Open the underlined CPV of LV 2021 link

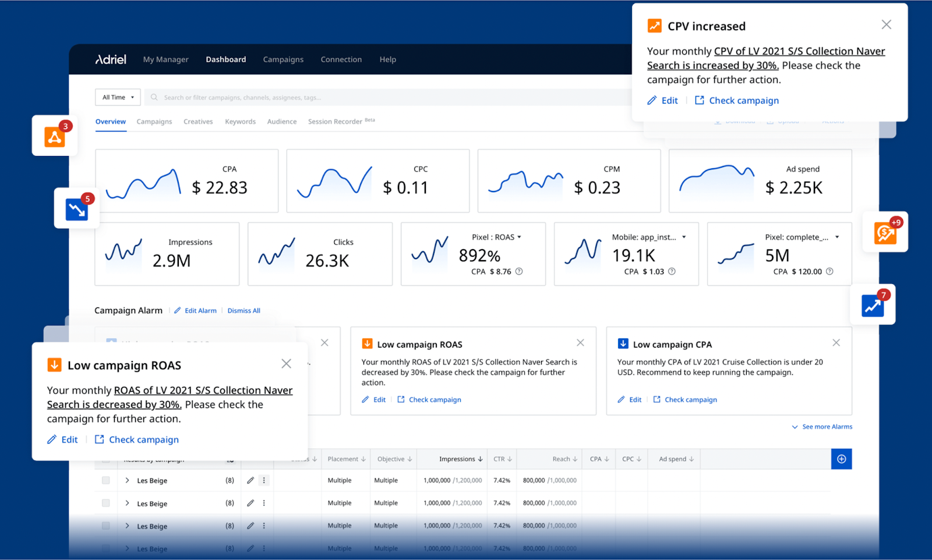766,58
